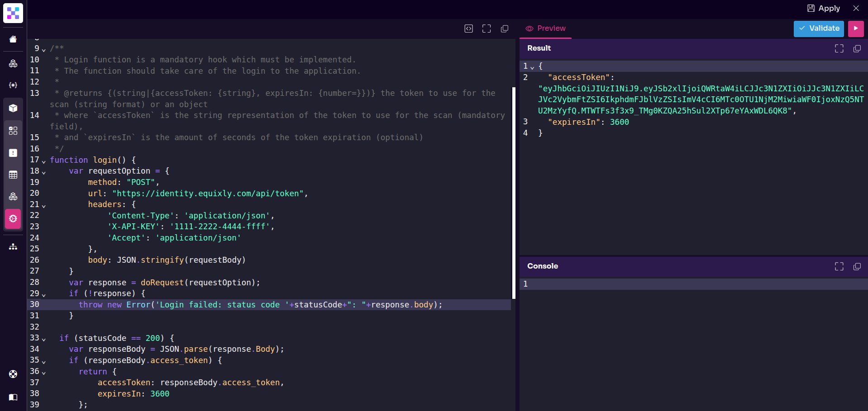Expand the Console panel to fullscreen
The width and height of the screenshot is (868, 411).
click(839, 266)
